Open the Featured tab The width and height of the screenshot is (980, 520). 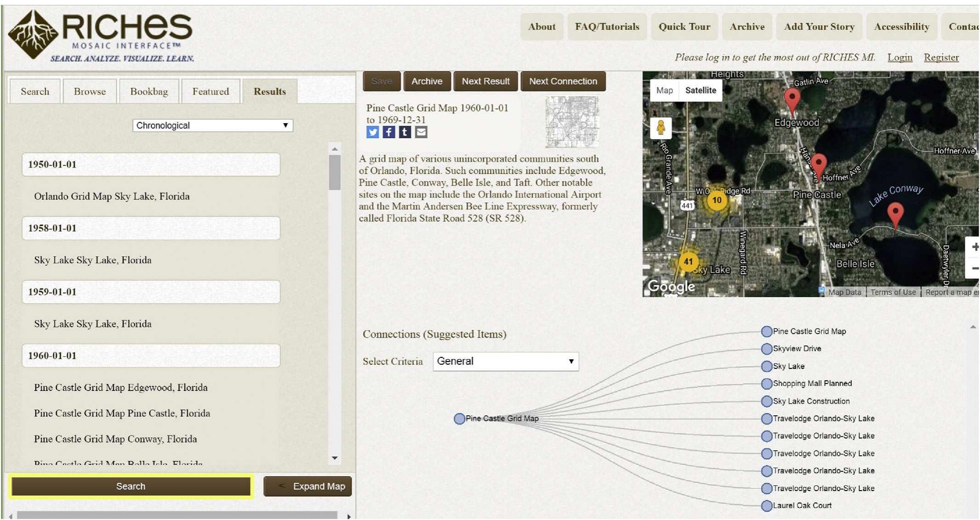click(x=211, y=91)
